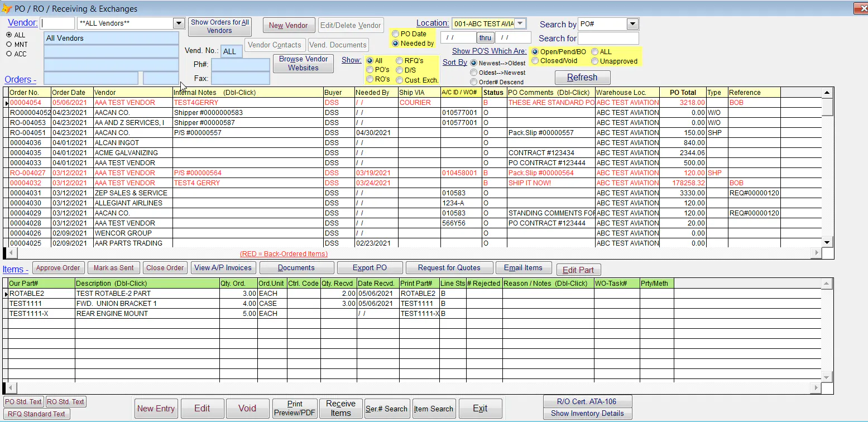Click the Approve Order button
This screenshot has width=868, height=422.
click(59, 268)
